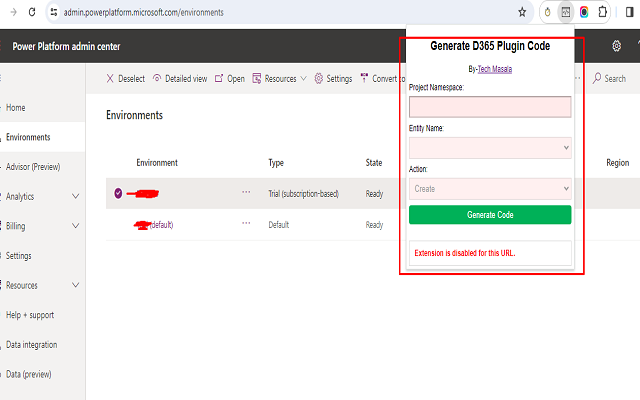Open the Extensions puzzle icon
640x400 pixels.
pos(602,12)
